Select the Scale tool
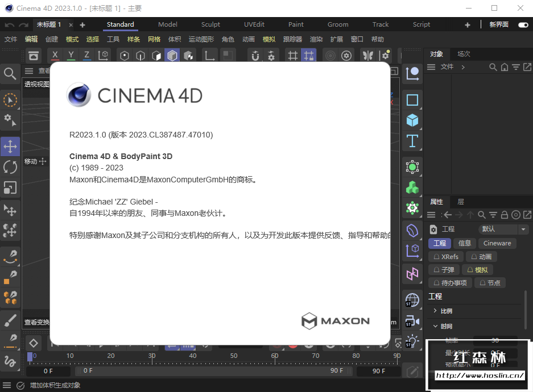 point(10,187)
